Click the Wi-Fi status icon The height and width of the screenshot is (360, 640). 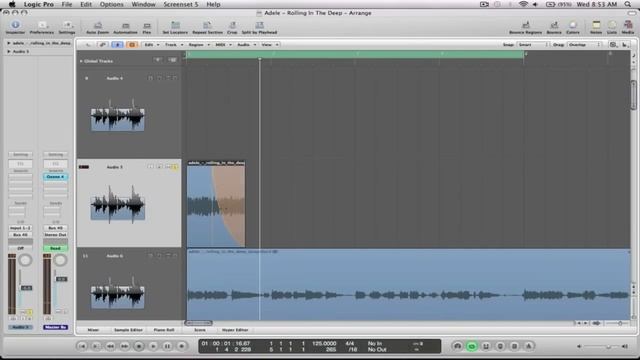click(x=523, y=4)
